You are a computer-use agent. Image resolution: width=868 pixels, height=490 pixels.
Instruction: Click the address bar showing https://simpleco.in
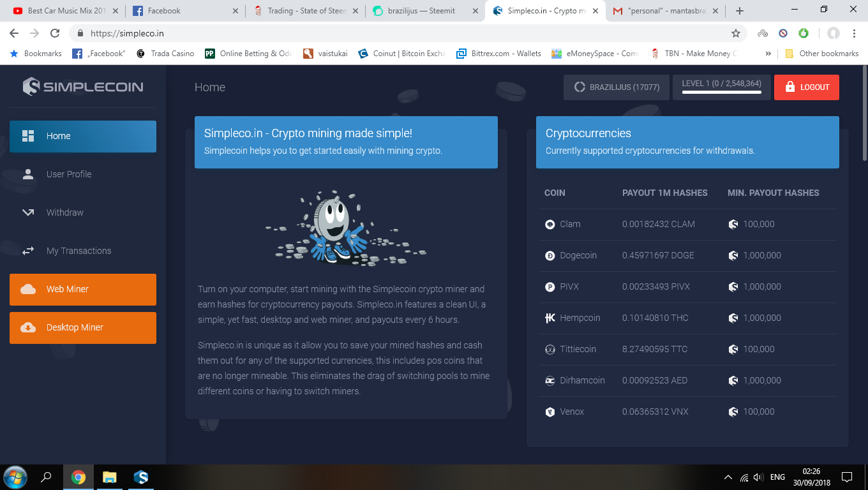click(x=408, y=33)
